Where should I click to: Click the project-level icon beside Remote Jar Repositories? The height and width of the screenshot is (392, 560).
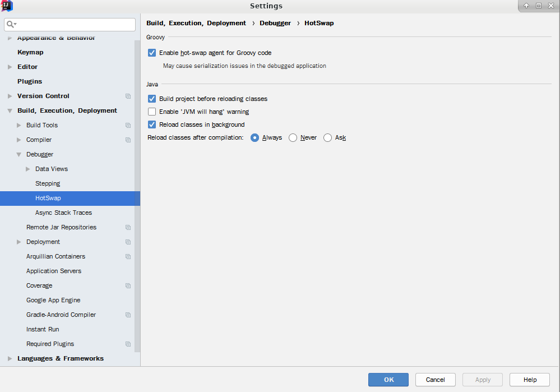coord(128,228)
